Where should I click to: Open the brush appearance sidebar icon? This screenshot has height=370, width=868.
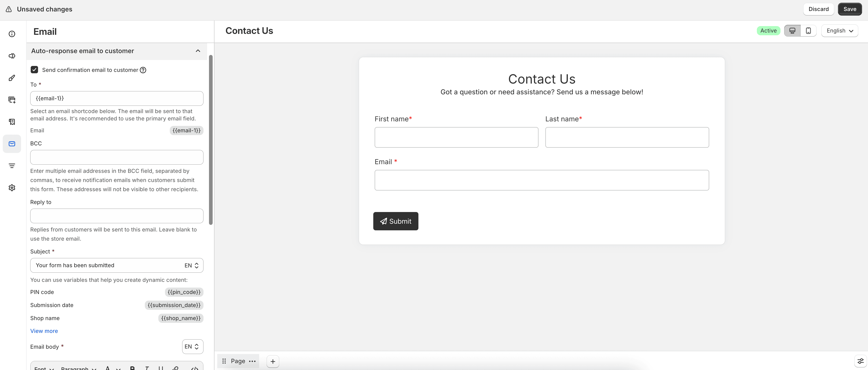coord(12,78)
